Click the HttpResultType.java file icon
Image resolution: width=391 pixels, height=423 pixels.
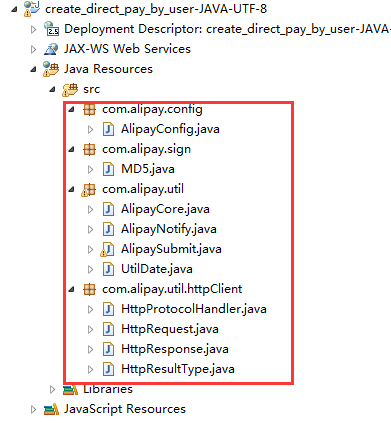[108, 369]
